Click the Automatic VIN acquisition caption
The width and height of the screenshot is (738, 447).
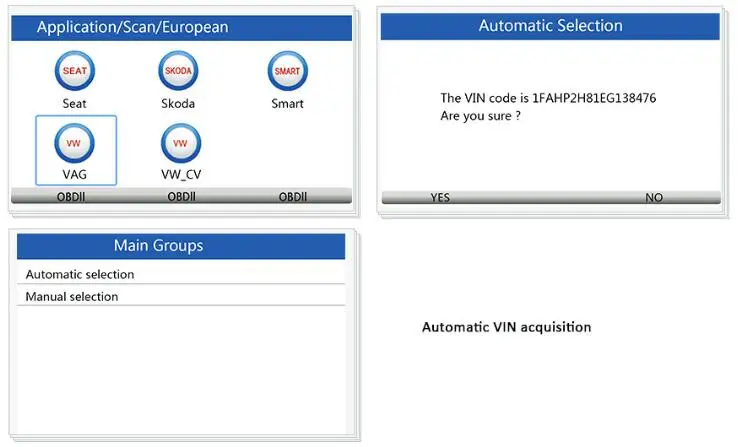pos(506,327)
